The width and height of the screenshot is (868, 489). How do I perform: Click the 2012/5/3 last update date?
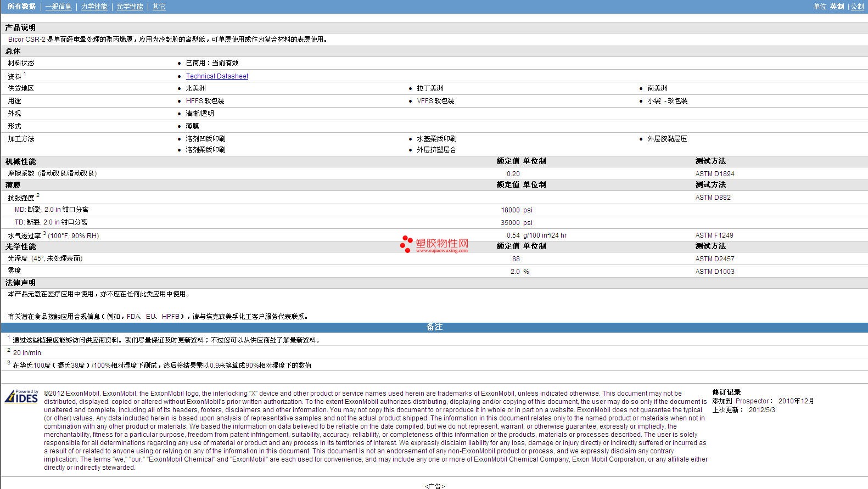(x=762, y=410)
